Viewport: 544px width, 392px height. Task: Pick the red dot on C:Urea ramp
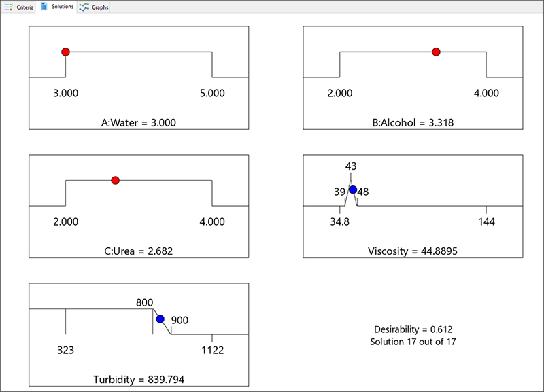point(115,180)
